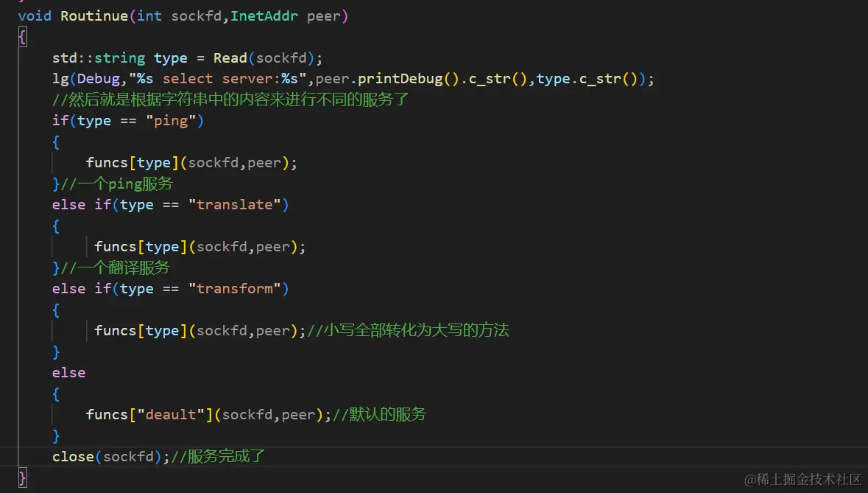The width and height of the screenshot is (868, 493).
Task: Click the "printDebug" method call
Action: coord(401,79)
